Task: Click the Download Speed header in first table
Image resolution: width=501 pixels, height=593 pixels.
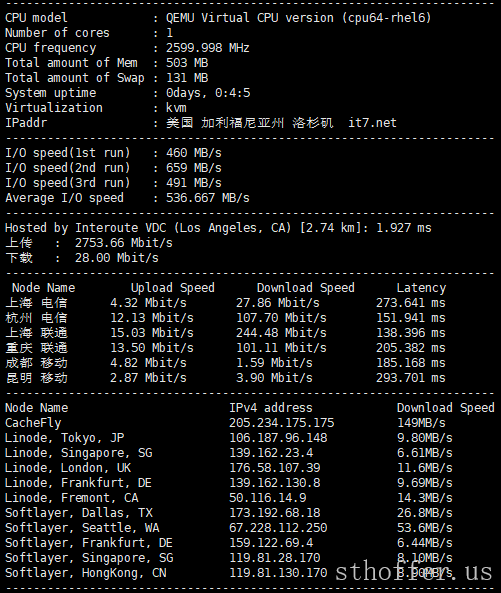Action: tap(306, 288)
